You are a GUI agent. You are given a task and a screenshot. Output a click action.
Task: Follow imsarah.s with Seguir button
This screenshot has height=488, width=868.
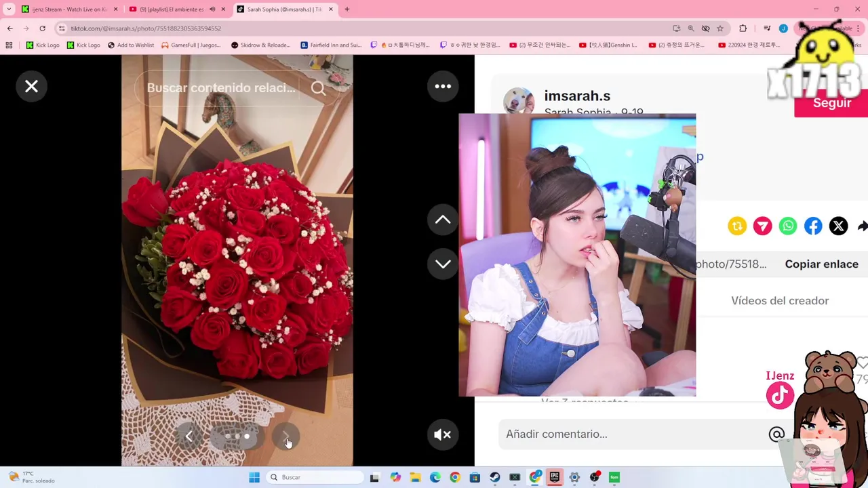pos(831,103)
